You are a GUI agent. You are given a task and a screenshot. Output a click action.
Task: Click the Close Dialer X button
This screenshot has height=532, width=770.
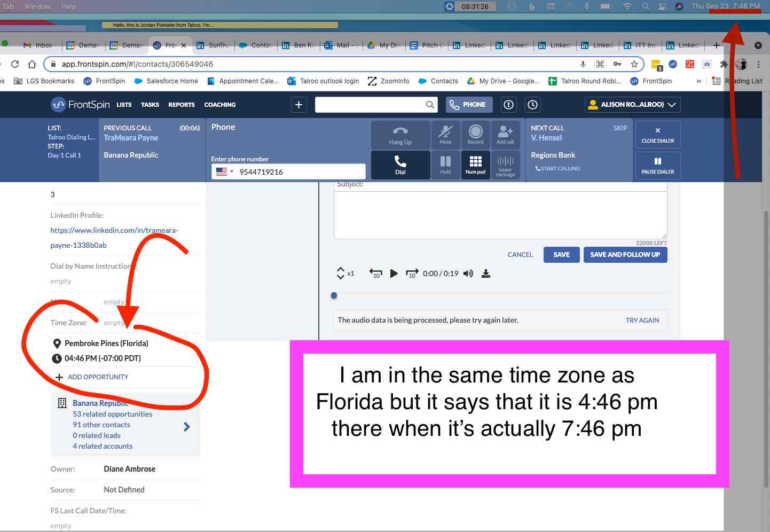tap(658, 135)
